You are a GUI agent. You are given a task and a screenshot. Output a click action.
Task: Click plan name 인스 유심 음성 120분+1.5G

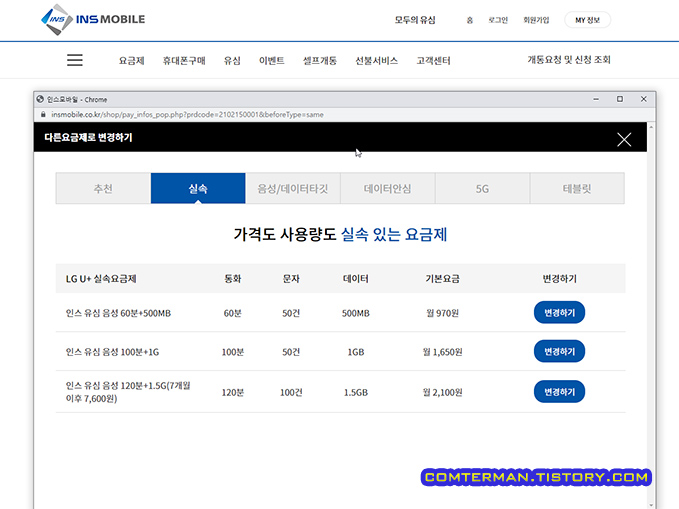(128, 392)
